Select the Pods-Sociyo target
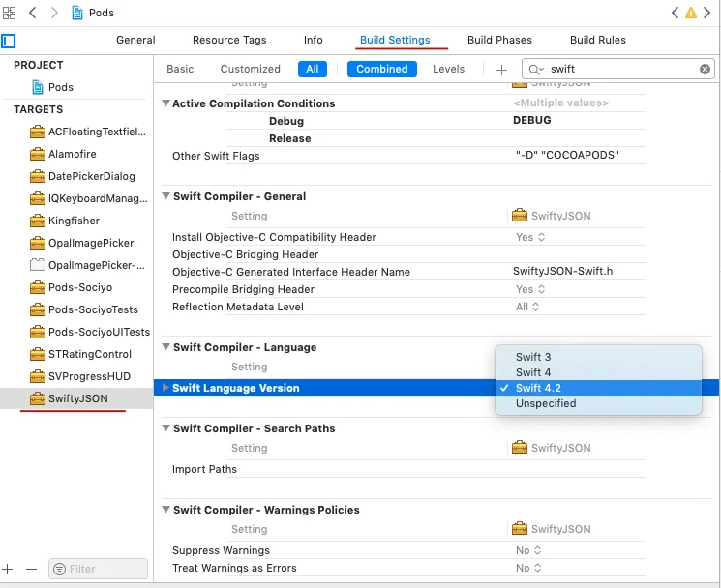This screenshot has width=721, height=588. [71, 287]
